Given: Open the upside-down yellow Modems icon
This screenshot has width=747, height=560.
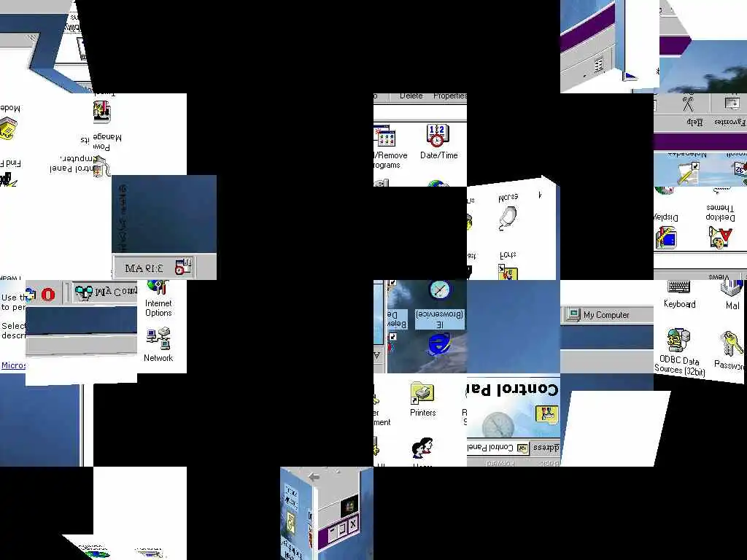Looking at the screenshot, I should 9,122.
